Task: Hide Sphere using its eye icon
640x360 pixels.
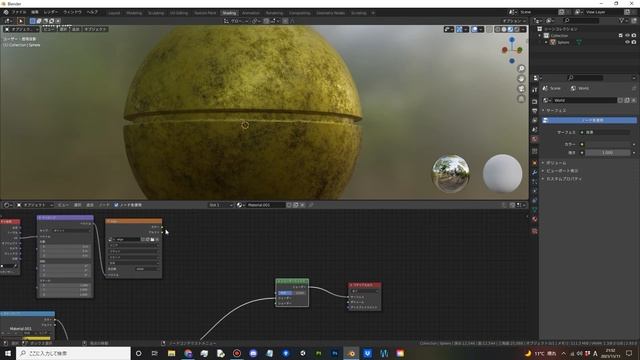Action: tap(627, 42)
